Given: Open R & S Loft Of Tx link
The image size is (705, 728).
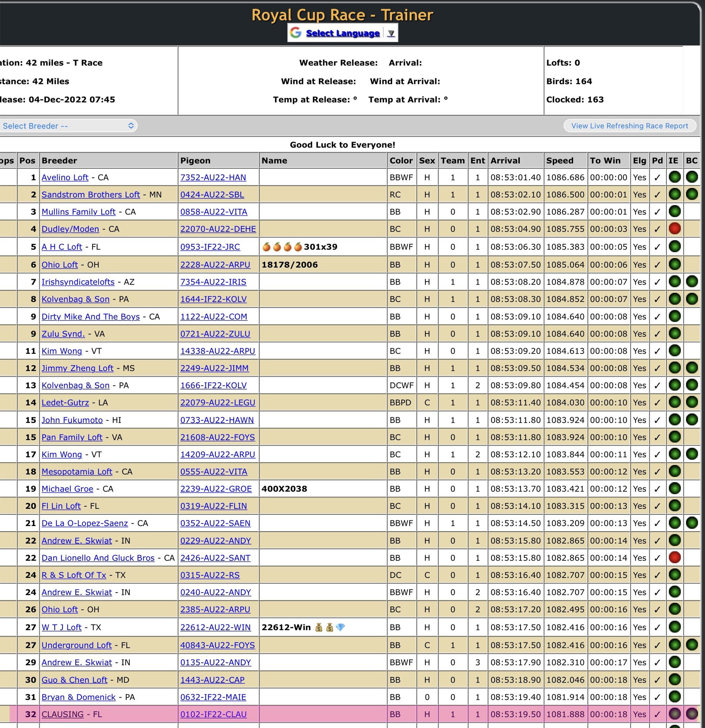Looking at the screenshot, I should pyautogui.click(x=74, y=575).
